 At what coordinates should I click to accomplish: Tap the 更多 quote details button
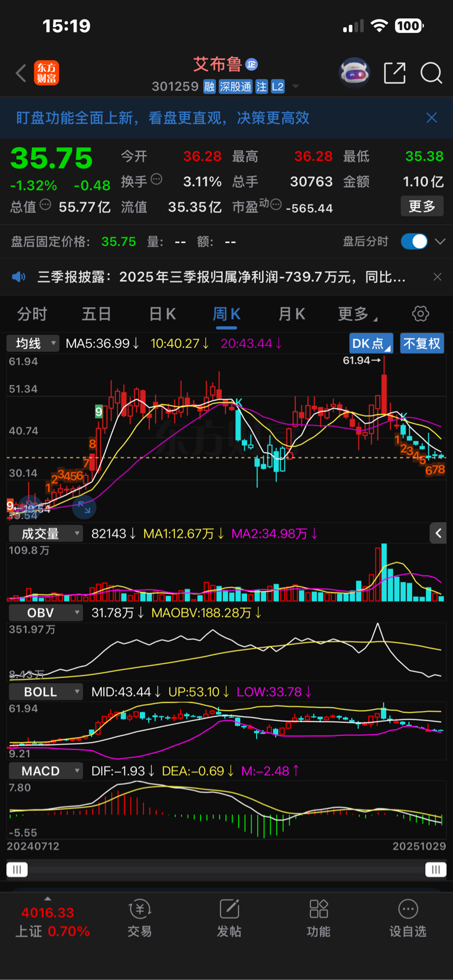click(x=422, y=206)
